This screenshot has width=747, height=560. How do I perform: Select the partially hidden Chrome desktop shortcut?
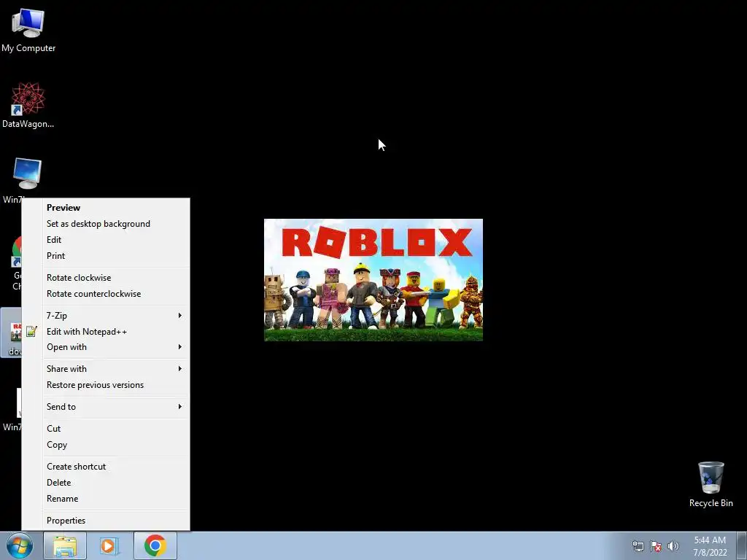pyautogui.click(x=17, y=251)
